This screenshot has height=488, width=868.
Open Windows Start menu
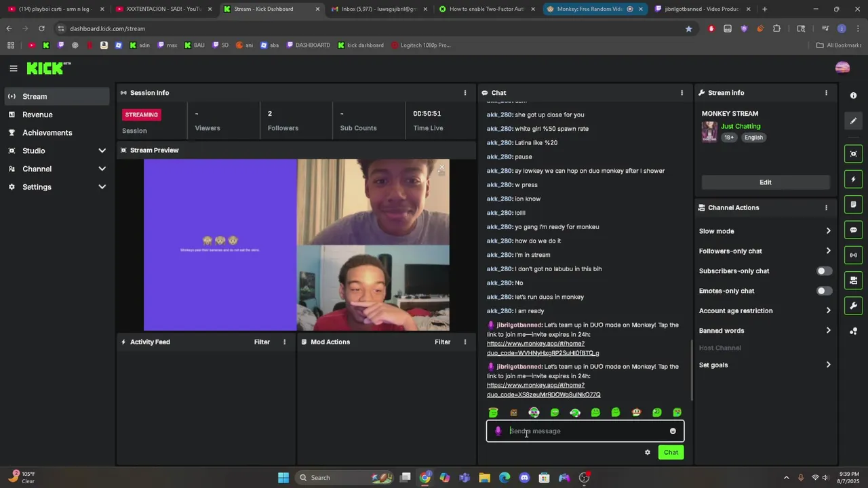(283, 478)
